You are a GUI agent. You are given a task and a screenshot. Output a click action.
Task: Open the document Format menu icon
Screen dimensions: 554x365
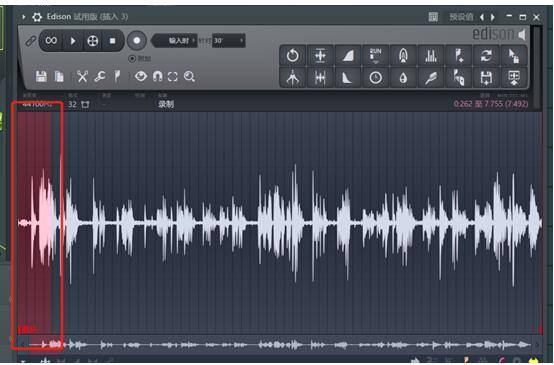coord(59,76)
